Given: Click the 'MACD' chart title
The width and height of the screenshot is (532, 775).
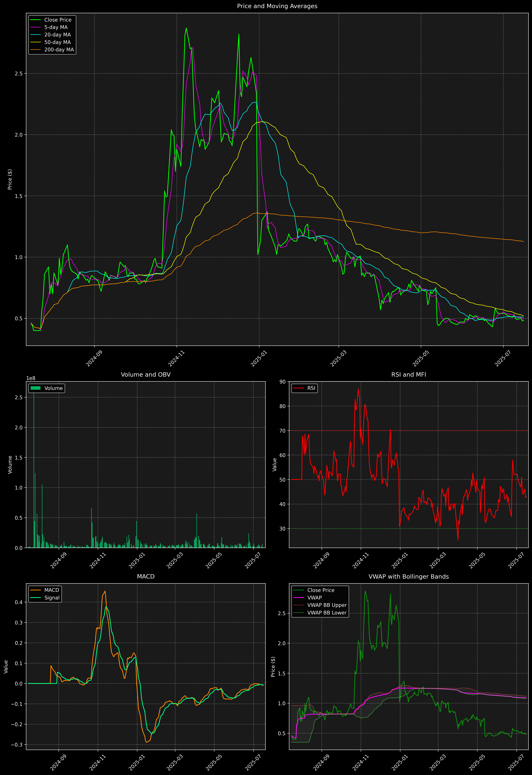Looking at the screenshot, I should click(146, 577).
